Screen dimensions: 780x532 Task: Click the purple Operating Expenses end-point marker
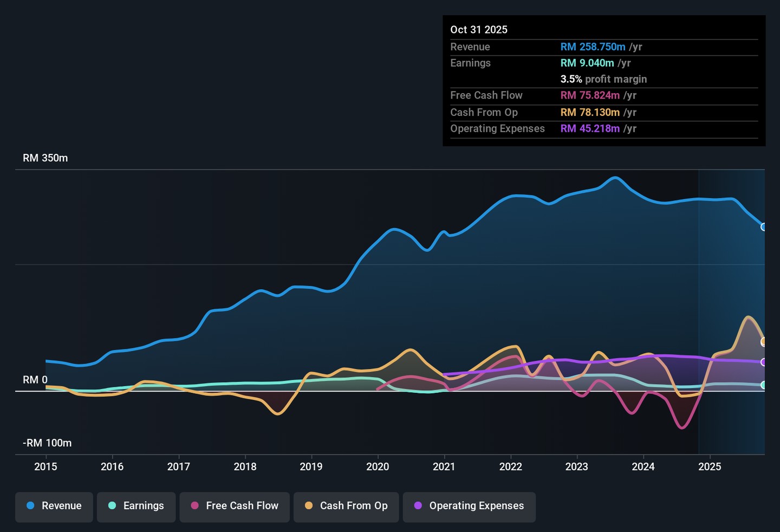click(764, 362)
